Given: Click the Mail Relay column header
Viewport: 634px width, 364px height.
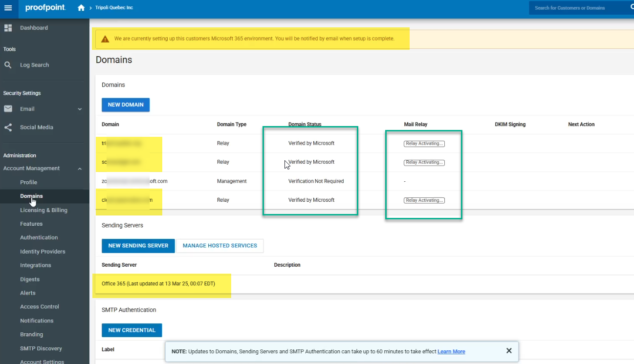Looking at the screenshot, I should point(415,125).
